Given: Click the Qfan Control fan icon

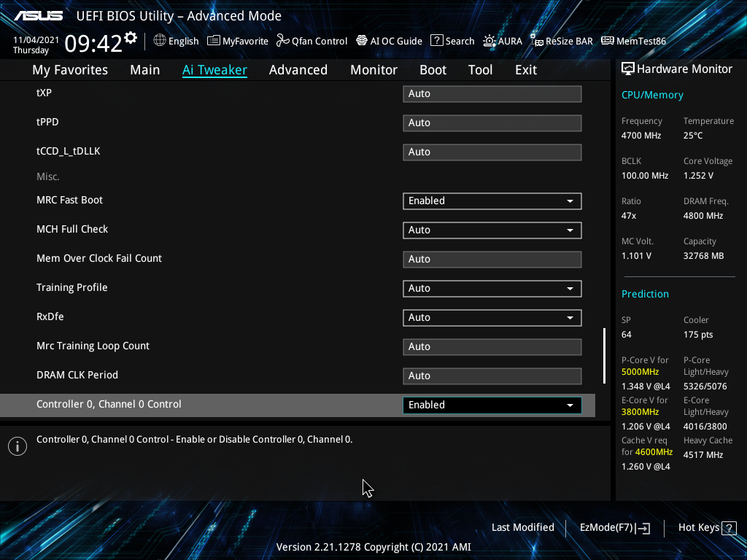Looking at the screenshot, I should click(282, 41).
